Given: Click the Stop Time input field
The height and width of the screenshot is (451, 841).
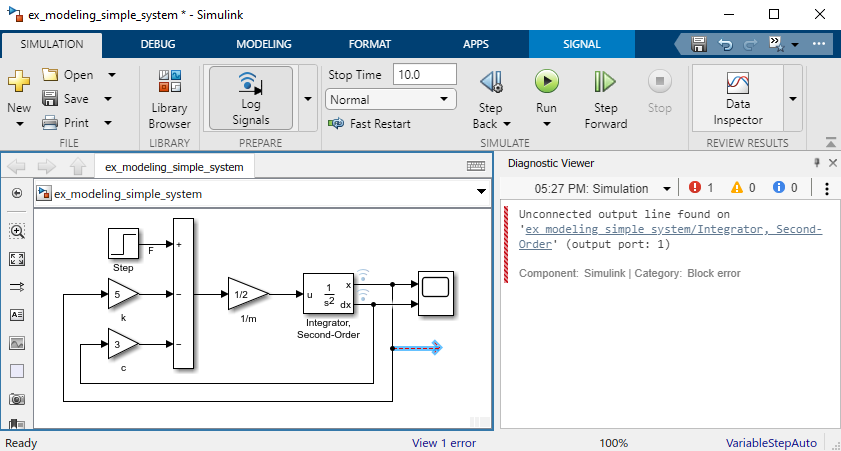Looking at the screenshot, I should coord(424,75).
